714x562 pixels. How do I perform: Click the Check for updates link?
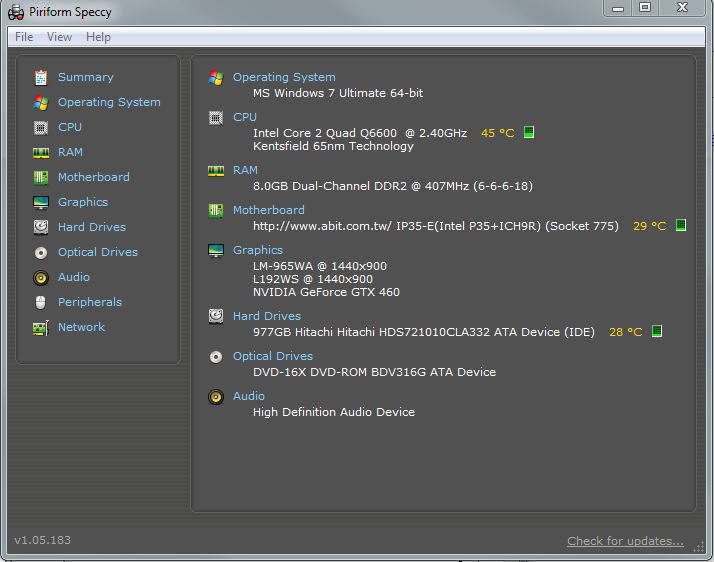pos(625,541)
